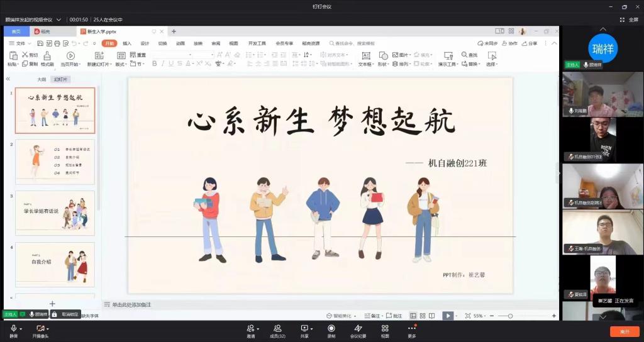Toggle 取消锁定 unlock button

pos(65,314)
